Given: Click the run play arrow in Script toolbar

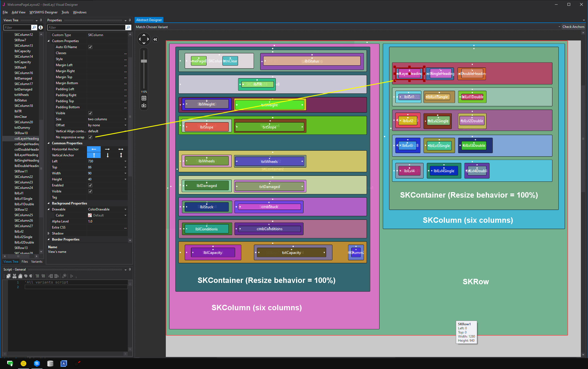Looking at the screenshot, I should pyautogui.click(x=72, y=276).
